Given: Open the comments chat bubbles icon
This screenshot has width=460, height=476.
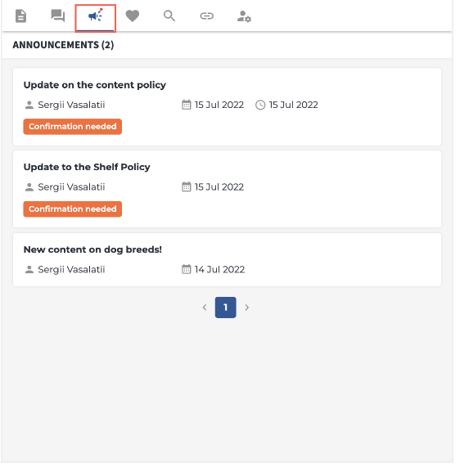Looking at the screenshot, I should tap(58, 16).
